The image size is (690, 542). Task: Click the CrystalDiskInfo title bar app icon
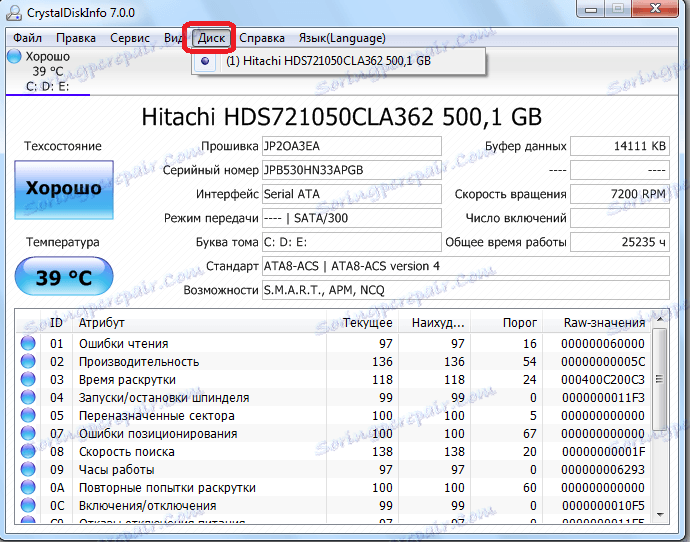pos(13,12)
